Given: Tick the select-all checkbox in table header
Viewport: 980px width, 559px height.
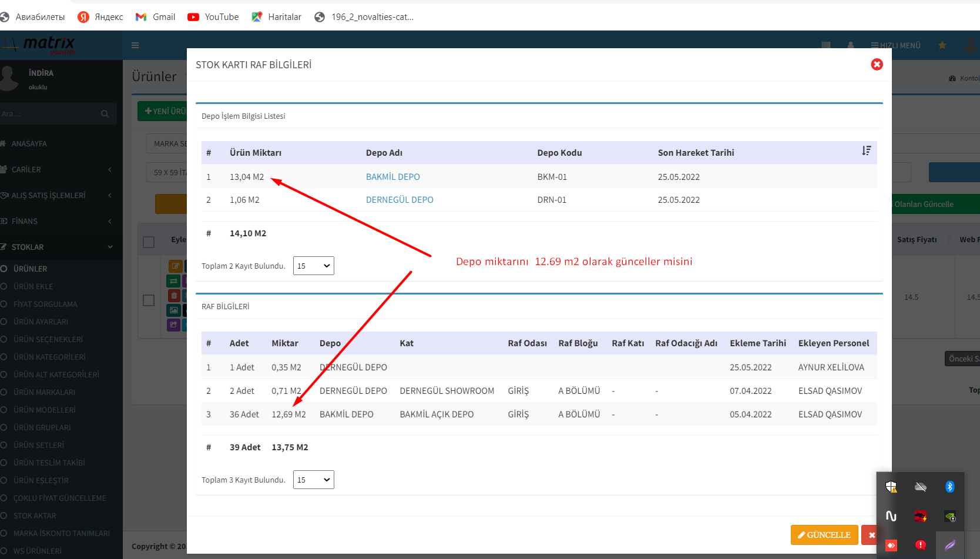Looking at the screenshot, I should click(149, 242).
